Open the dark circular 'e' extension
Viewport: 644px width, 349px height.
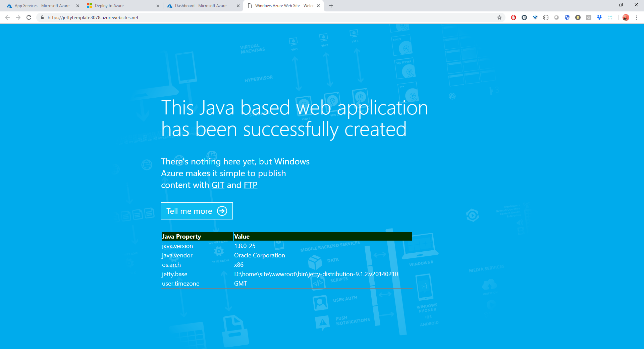tap(524, 17)
